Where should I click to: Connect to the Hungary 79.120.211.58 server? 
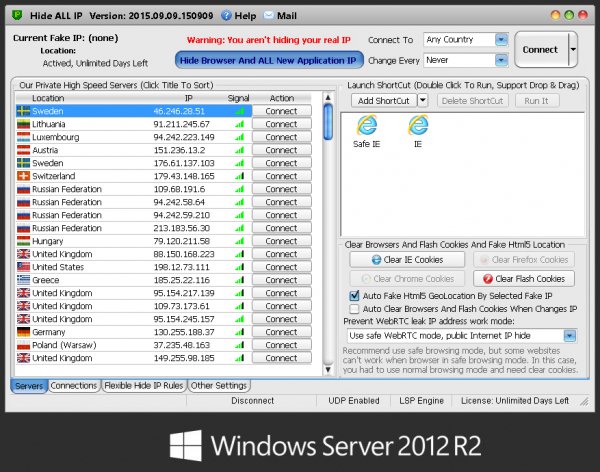[x=282, y=241]
